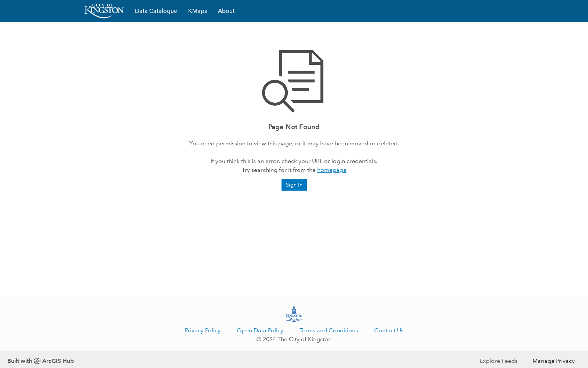This screenshot has height=368, width=588.
Task: Follow the homepage link
Action: point(331,170)
